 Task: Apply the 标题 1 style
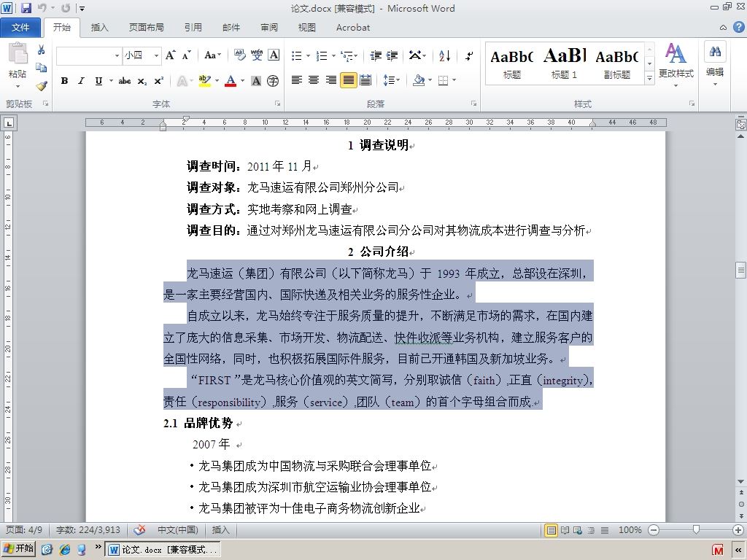564,63
